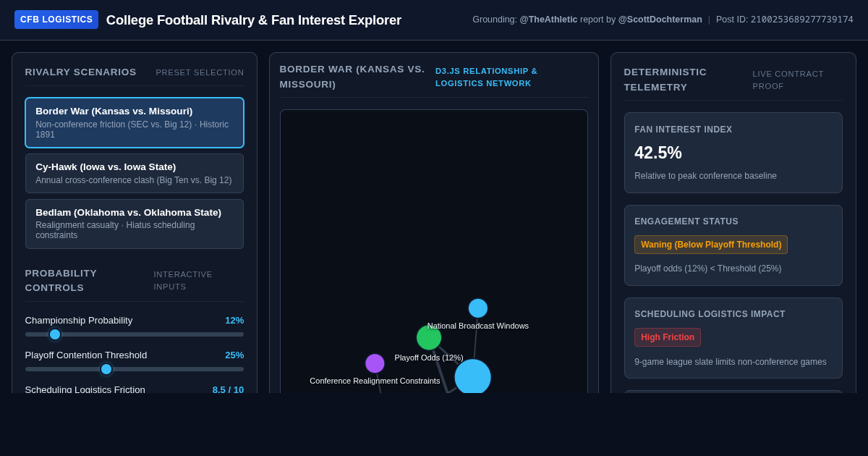Click the Championship Probability 12% value
868x456 pixels.
[234, 320]
